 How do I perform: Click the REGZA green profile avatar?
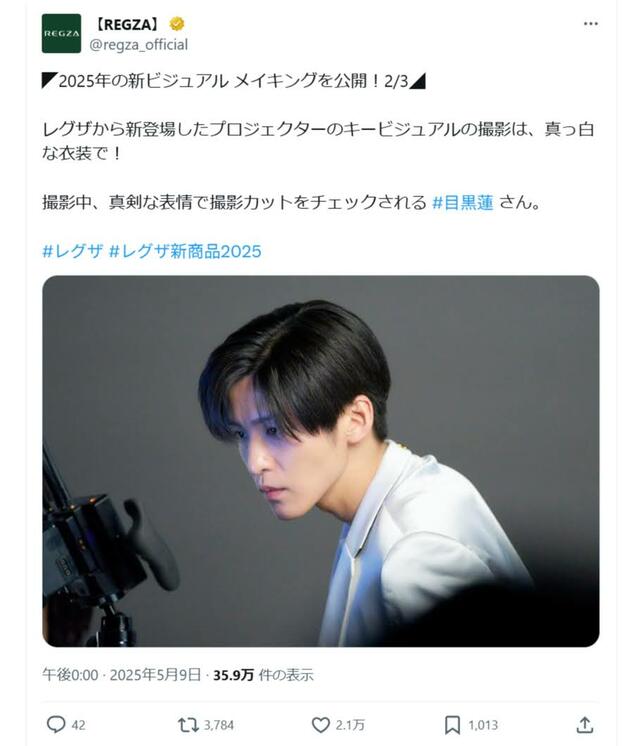click(x=61, y=33)
